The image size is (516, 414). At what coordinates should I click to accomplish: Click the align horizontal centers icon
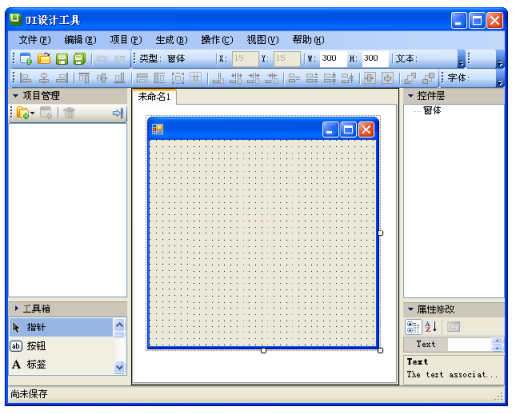[44, 78]
